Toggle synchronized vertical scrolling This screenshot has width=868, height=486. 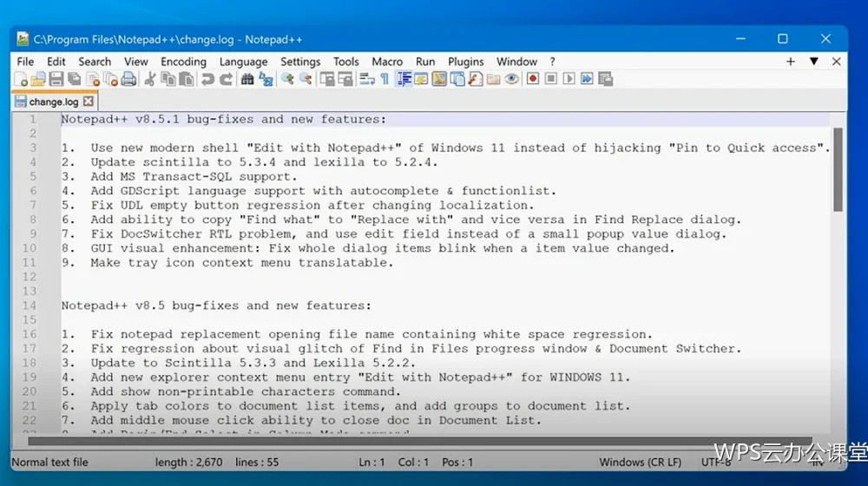326,79
